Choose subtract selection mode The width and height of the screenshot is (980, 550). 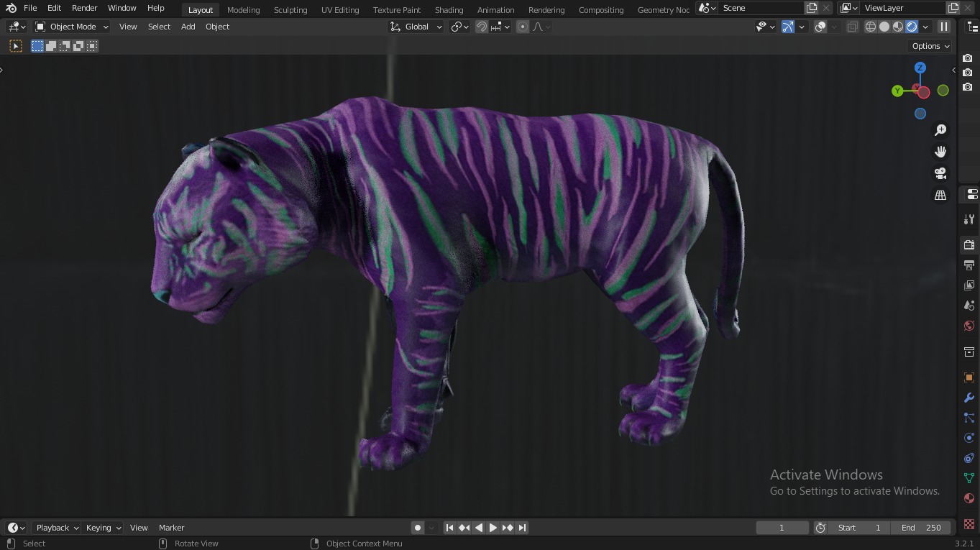tap(65, 46)
